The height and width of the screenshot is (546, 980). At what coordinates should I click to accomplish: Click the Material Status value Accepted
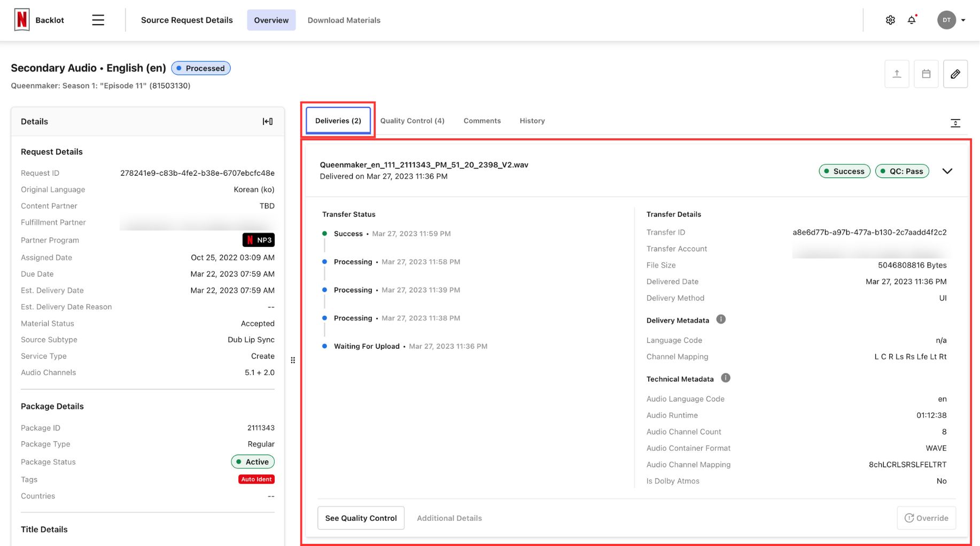coord(258,324)
